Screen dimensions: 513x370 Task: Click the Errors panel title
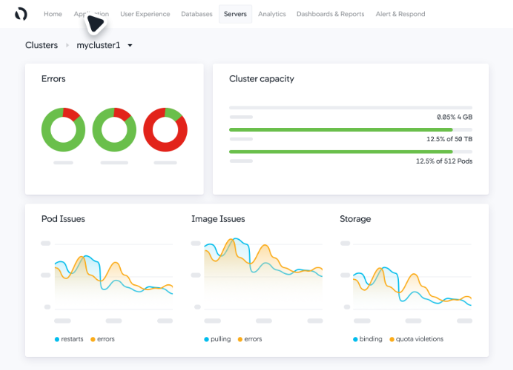(53, 79)
